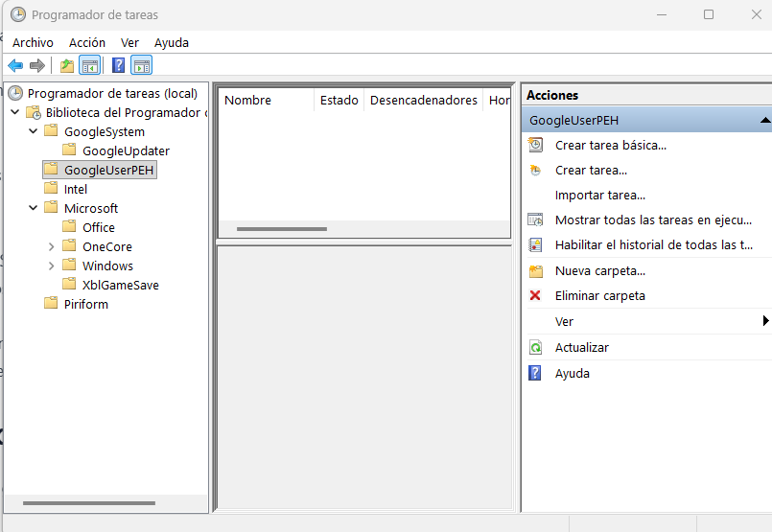
Task: Click the blue Back arrow toolbar icon
Action: pos(15,65)
